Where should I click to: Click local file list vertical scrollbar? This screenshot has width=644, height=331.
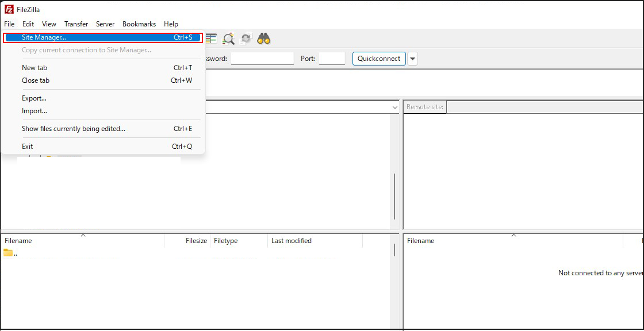(394, 250)
